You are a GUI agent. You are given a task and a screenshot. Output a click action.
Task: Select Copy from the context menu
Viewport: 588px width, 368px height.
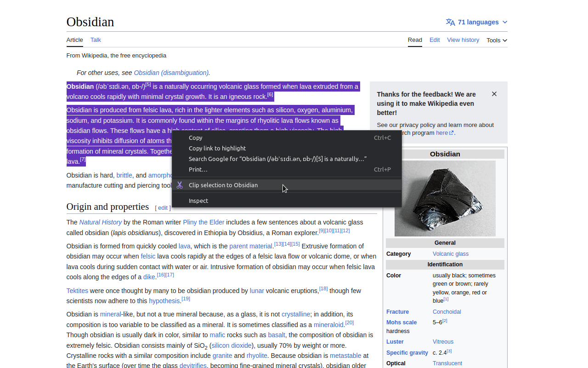(x=195, y=138)
